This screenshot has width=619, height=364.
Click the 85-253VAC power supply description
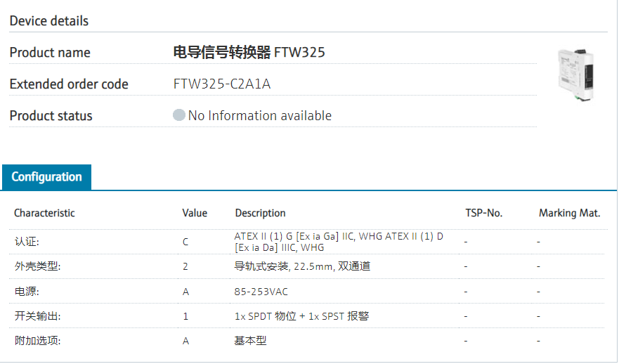point(261,291)
